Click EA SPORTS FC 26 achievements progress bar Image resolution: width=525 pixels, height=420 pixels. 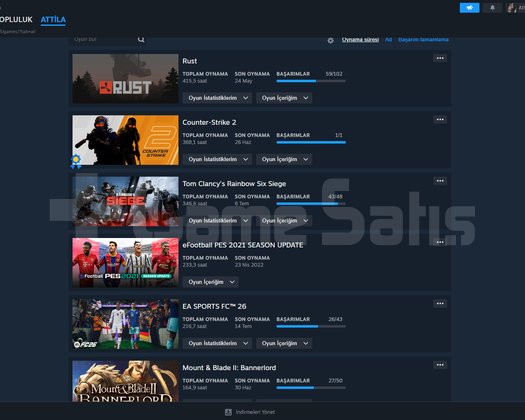point(311,326)
